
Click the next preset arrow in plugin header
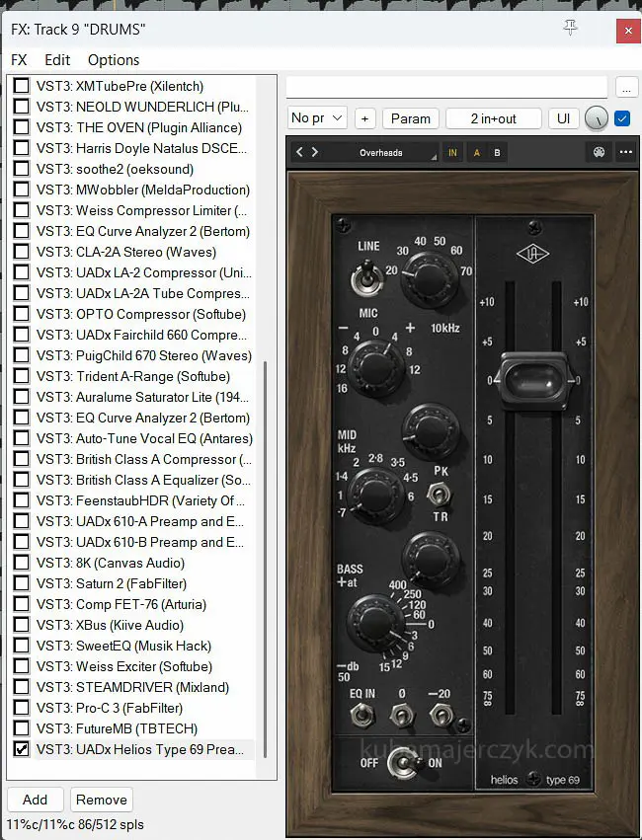[315, 152]
